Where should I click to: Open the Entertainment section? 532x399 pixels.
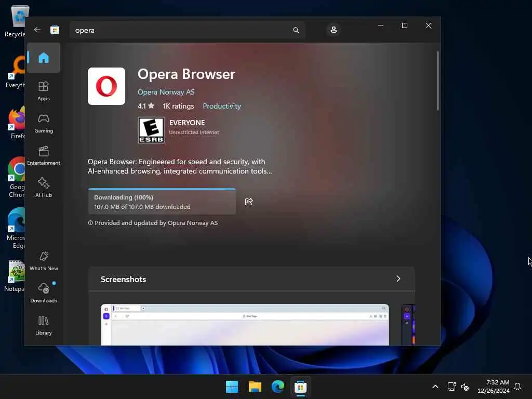click(x=44, y=156)
